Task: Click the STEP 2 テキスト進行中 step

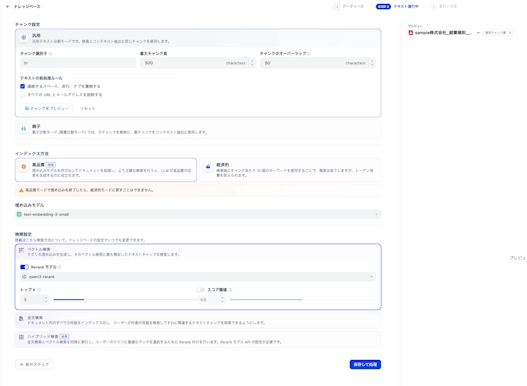Action: [397, 6]
